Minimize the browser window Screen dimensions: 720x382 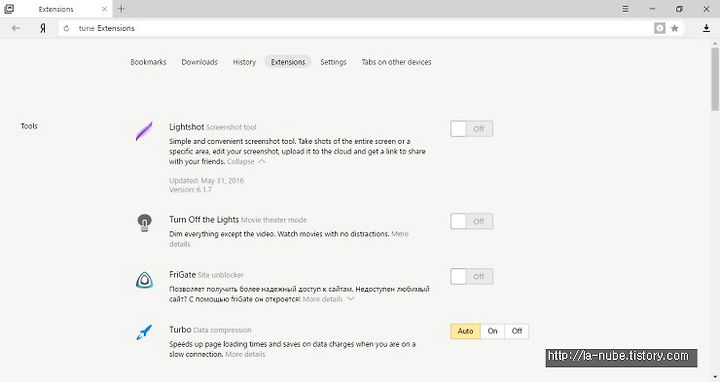pyautogui.click(x=652, y=9)
